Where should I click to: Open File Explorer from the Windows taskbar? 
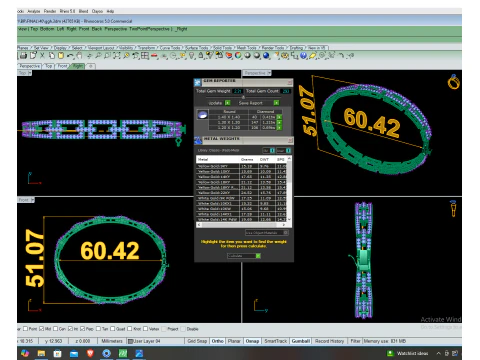[x=41, y=353]
